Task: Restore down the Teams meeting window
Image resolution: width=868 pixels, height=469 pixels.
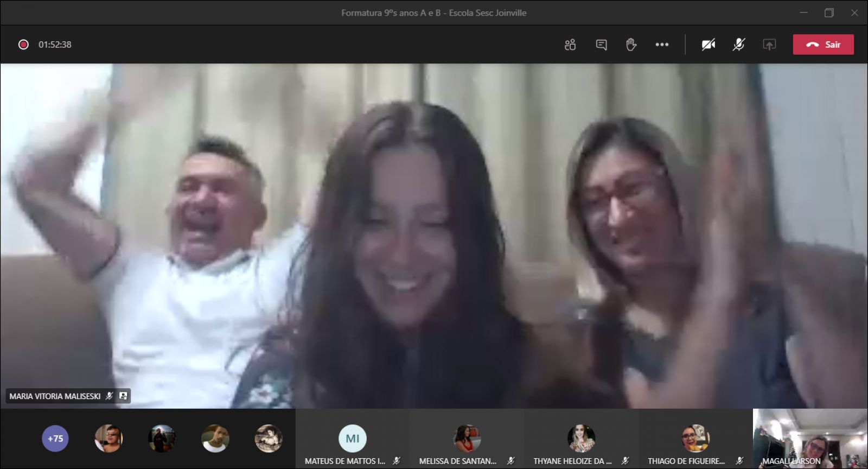Action: 829,12
